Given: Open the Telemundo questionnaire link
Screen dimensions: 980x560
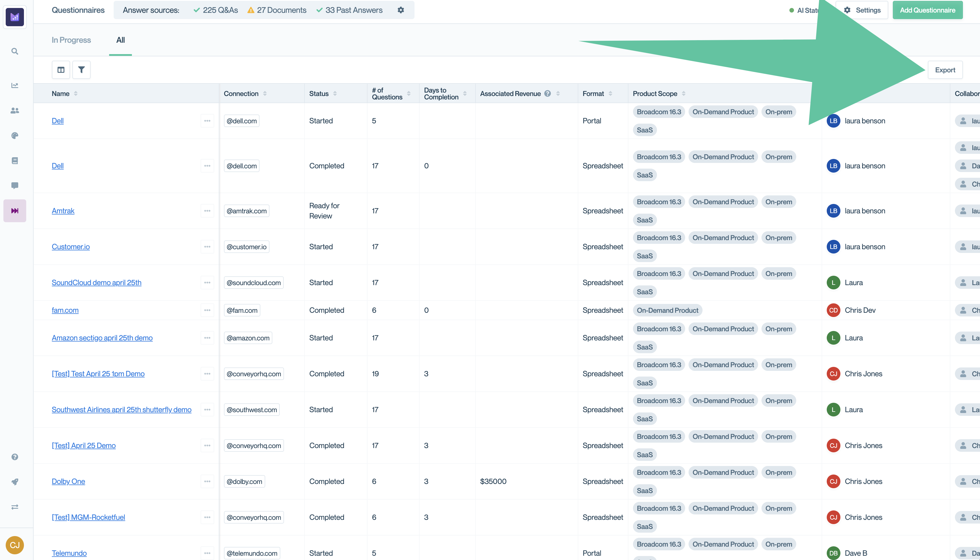Looking at the screenshot, I should [x=69, y=553].
